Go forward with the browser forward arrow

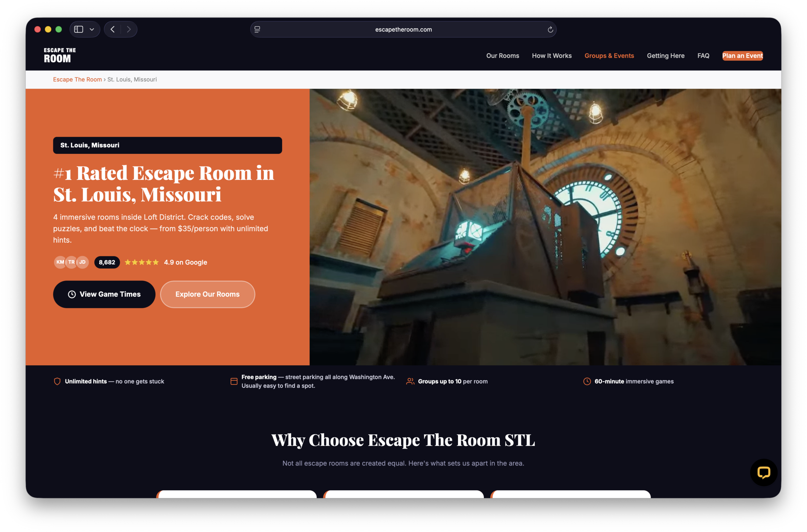point(129,30)
